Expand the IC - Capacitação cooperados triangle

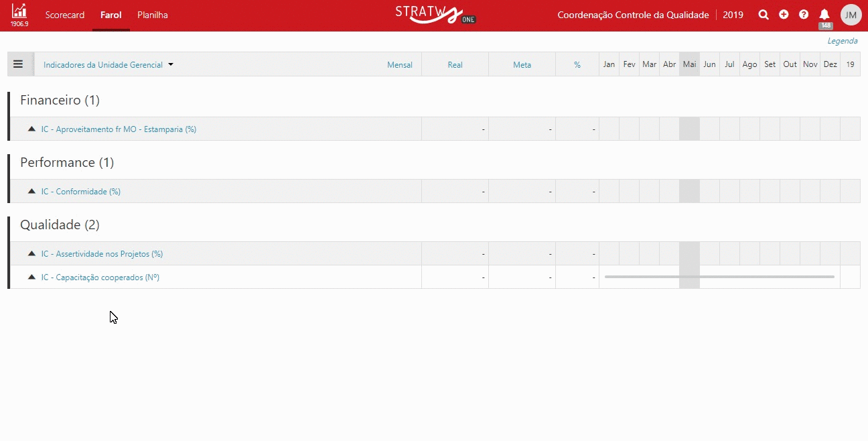coord(31,277)
